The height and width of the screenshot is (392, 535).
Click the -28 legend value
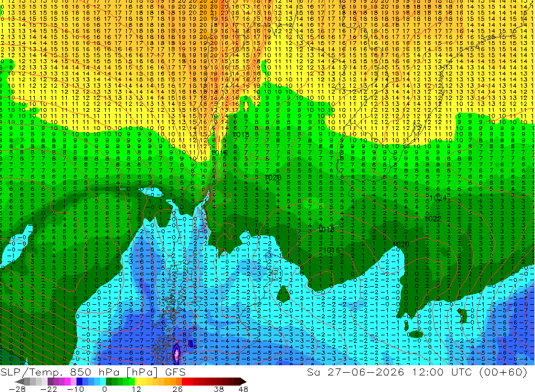click(x=17, y=389)
